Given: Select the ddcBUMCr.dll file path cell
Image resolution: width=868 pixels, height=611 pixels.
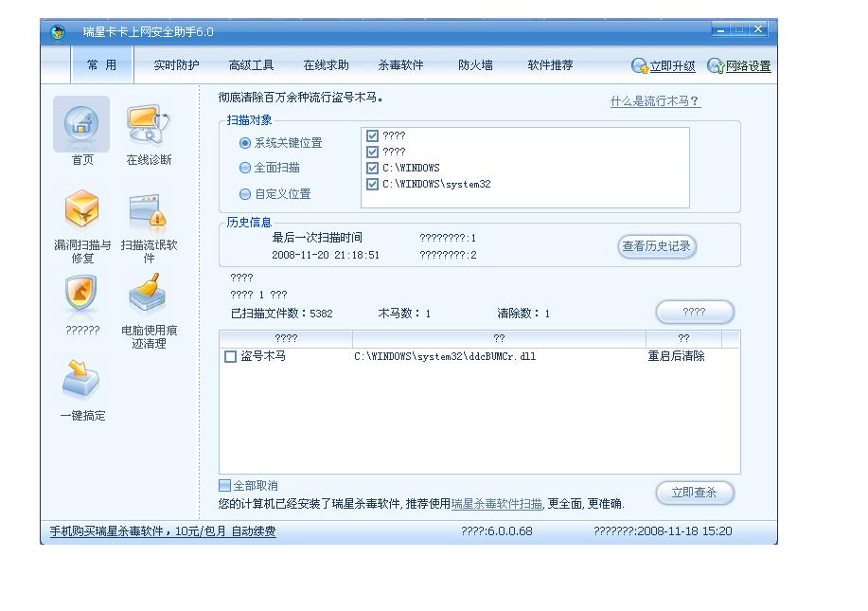Looking at the screenshot, I should pos(445,357).
